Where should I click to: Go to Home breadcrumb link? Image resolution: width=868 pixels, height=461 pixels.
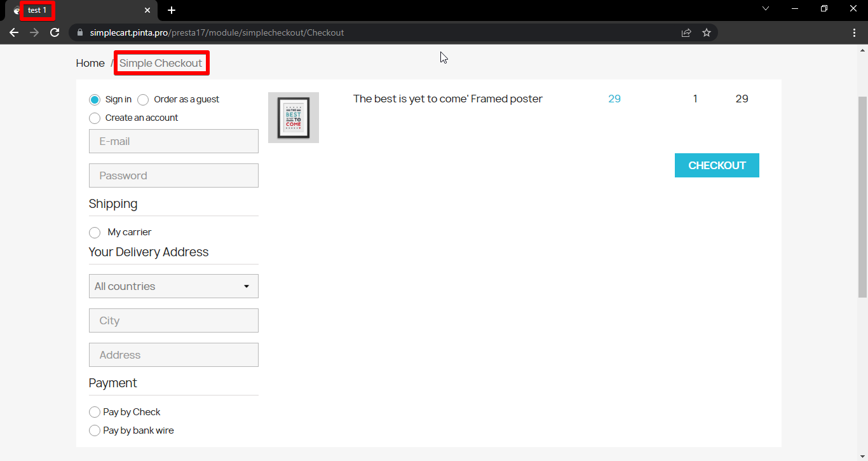point(90,63)
